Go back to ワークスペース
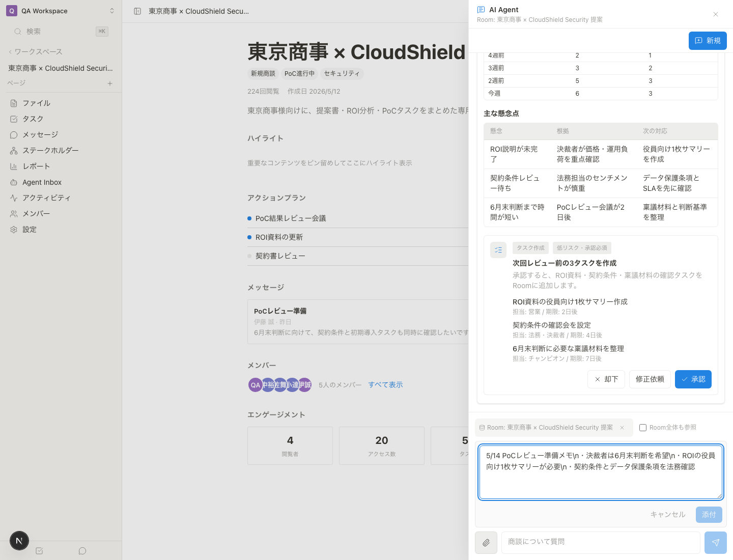 pyautogui.click(x=36, y=52)
